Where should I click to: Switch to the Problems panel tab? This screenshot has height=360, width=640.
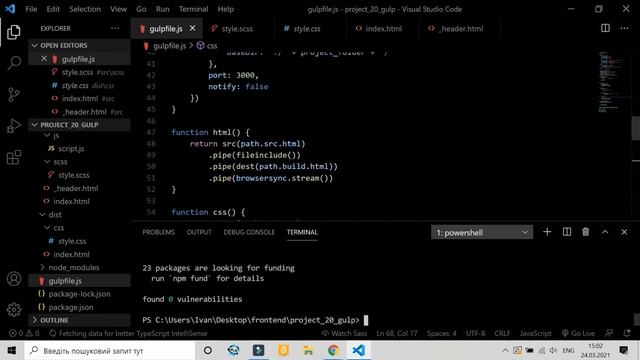(x=158, y=232)
